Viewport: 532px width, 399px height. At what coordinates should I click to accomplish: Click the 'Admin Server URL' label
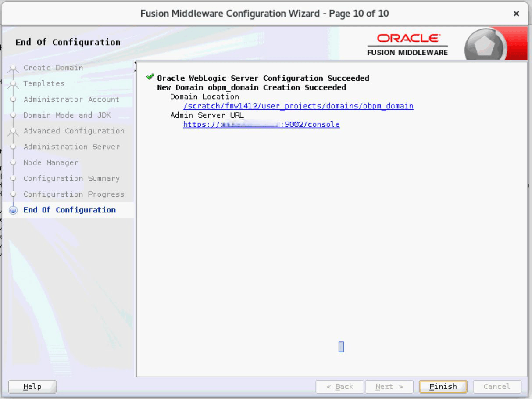[x=207, y=115]
